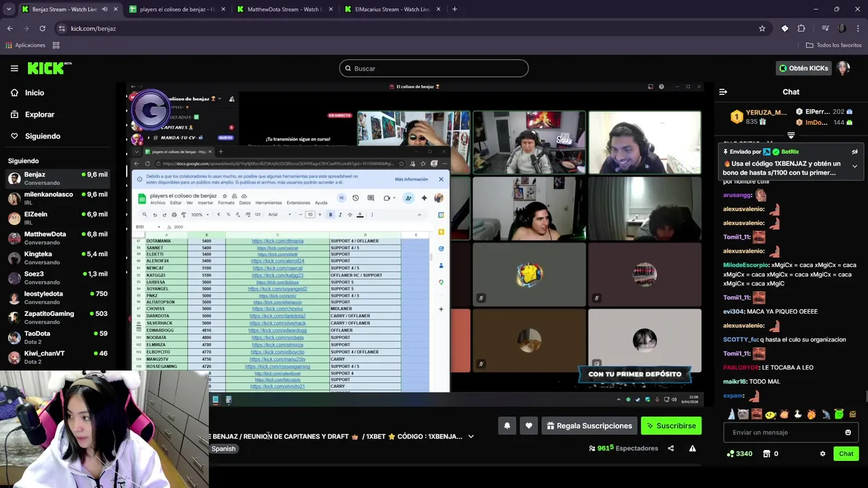Open the Kick hamburger sidebar menu
This screenshot has height=488, width=868.
coord(14,68)
